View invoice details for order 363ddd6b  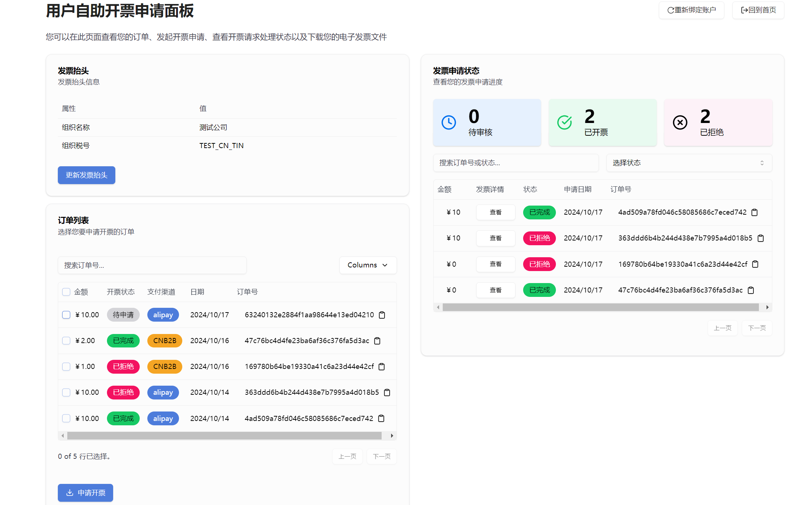[x=495, y=238]
